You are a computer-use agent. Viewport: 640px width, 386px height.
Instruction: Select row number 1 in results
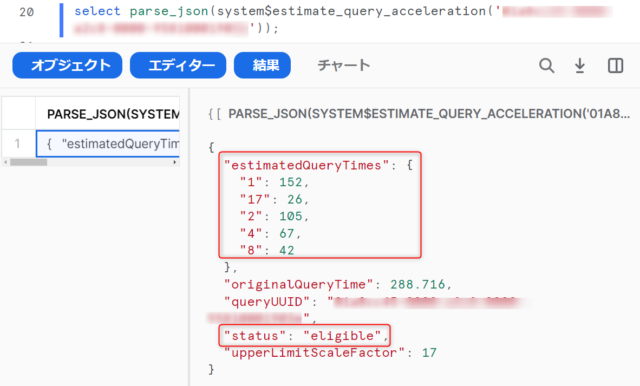tap(18, 144)
